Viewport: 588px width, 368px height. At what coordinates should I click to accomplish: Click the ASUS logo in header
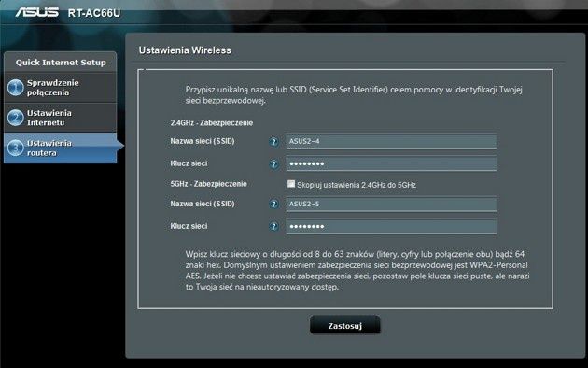coord(36,12)
